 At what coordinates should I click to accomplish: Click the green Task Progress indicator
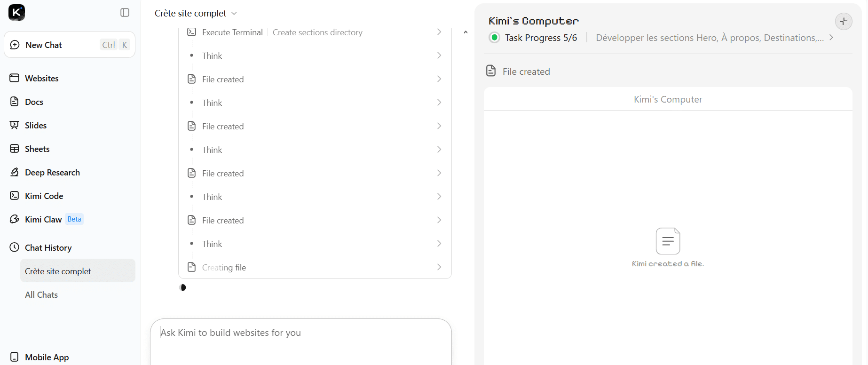494,38
